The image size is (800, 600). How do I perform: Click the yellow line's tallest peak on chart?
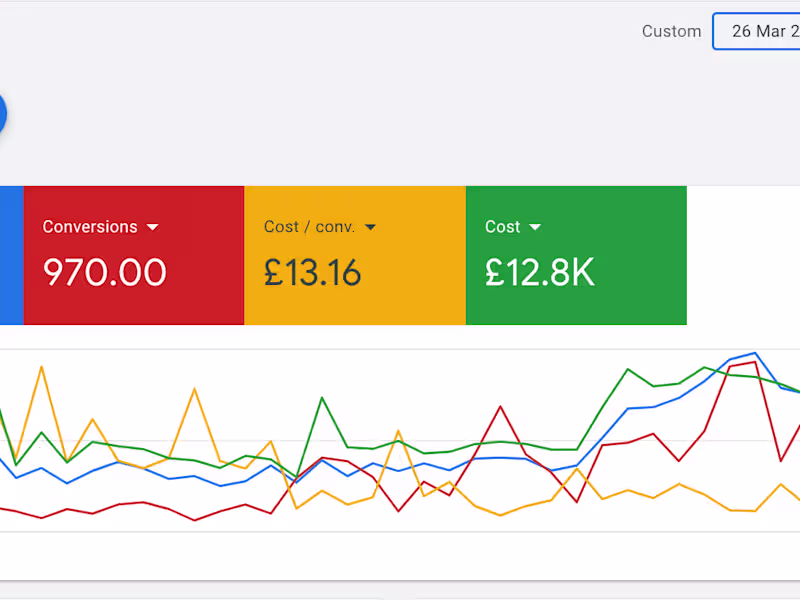click(41, 367)
